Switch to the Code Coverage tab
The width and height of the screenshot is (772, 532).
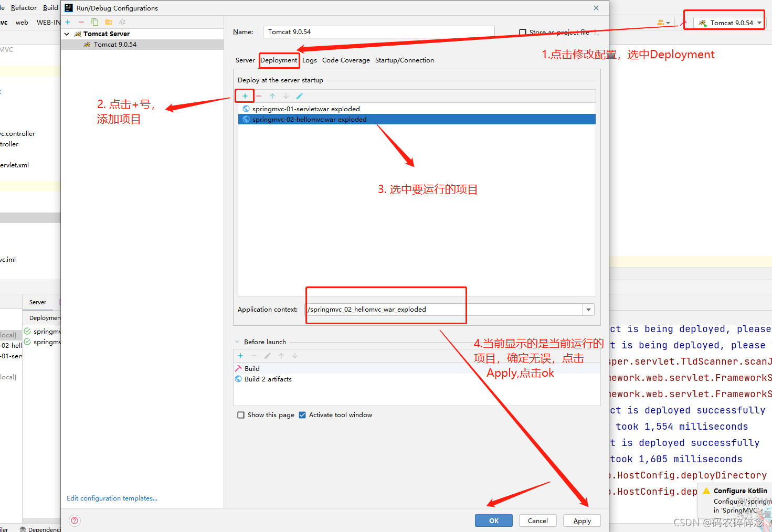[x=346, y=60]
